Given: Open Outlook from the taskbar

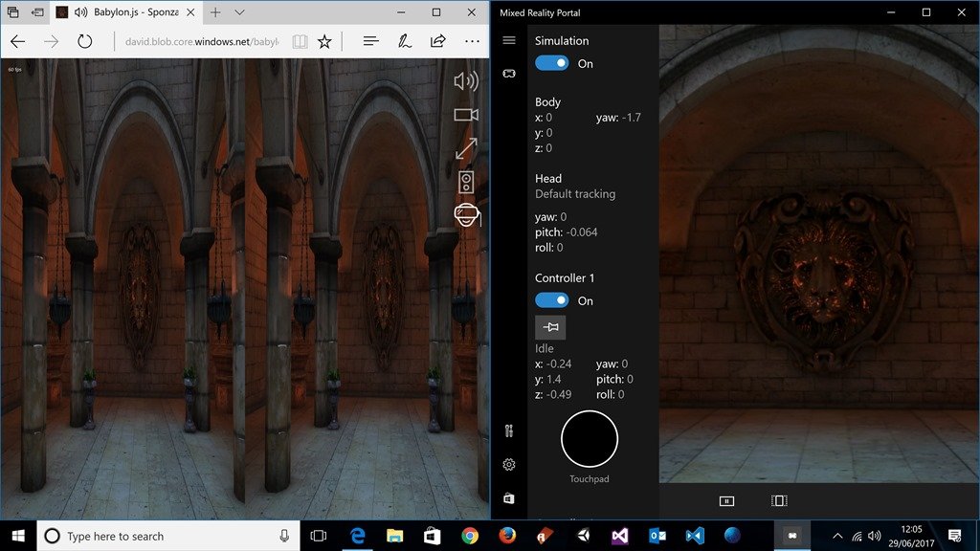Looking at the screenshot, I should pyautogui.click(x=657, y=536).
